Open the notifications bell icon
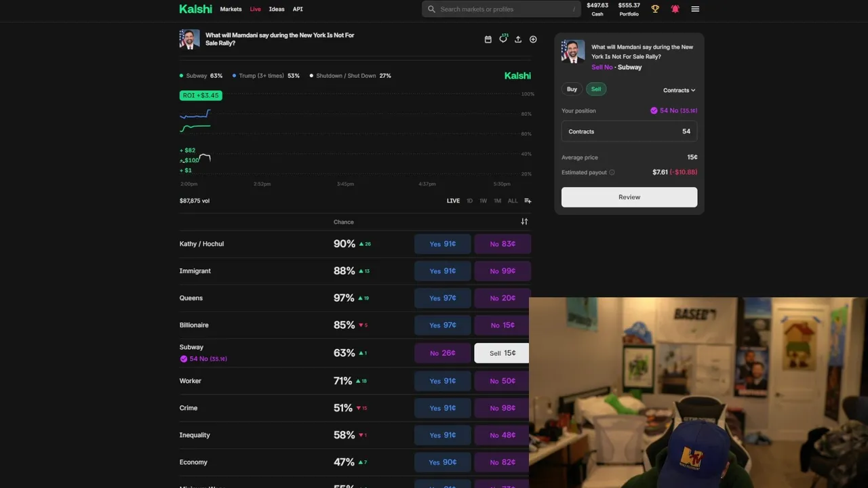 675,9
